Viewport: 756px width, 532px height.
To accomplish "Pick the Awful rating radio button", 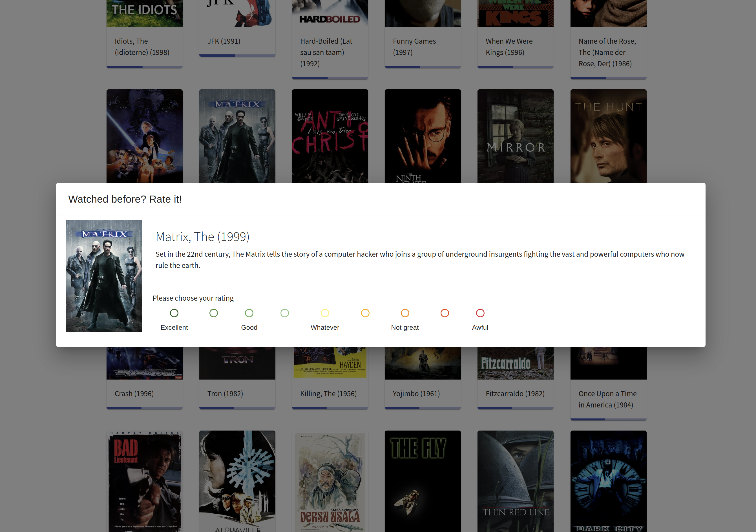I will (x=480, y=313).
